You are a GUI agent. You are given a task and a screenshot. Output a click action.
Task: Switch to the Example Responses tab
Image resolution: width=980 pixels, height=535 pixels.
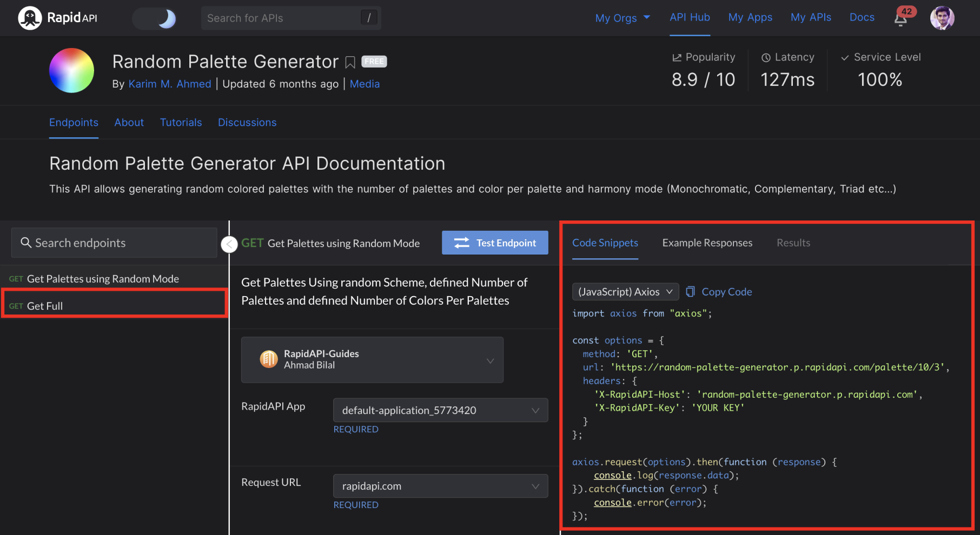[x=707, y=243]
